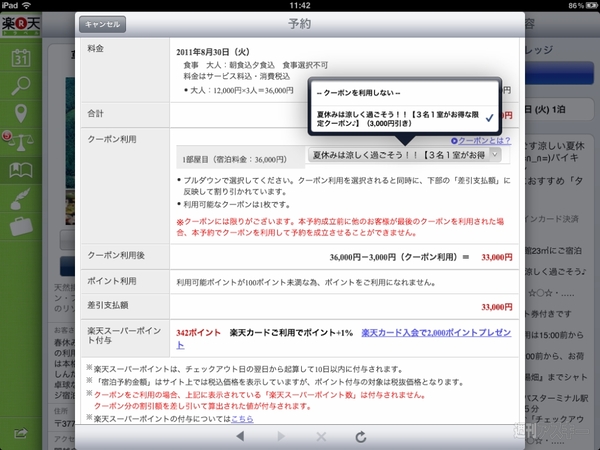This screenshot has height=450, width=600.
Task: Open the coupon selection dropdown
Action: point(404,155)
